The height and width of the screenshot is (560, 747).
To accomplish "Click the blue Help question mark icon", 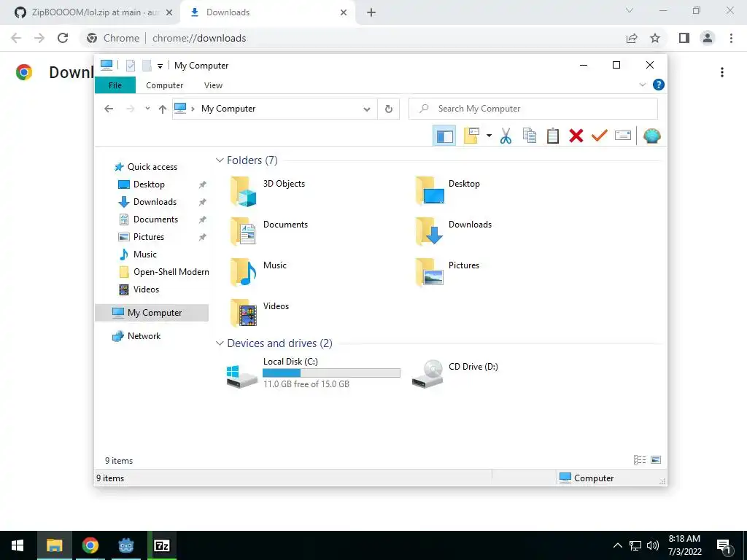I will click(x=659, y=85).
